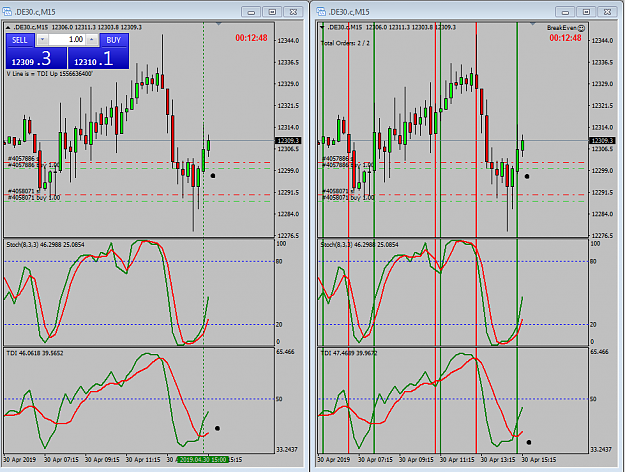Select the black dot in right TDI subwindow
This screenshot has height=472, width=625.
pyautogui.click(x=529, y=442)
